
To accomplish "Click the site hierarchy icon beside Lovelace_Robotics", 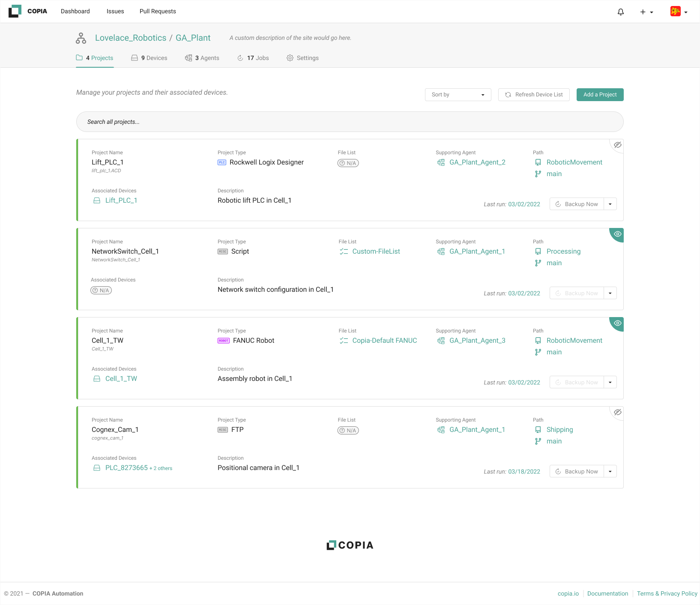I will point(81,38).
